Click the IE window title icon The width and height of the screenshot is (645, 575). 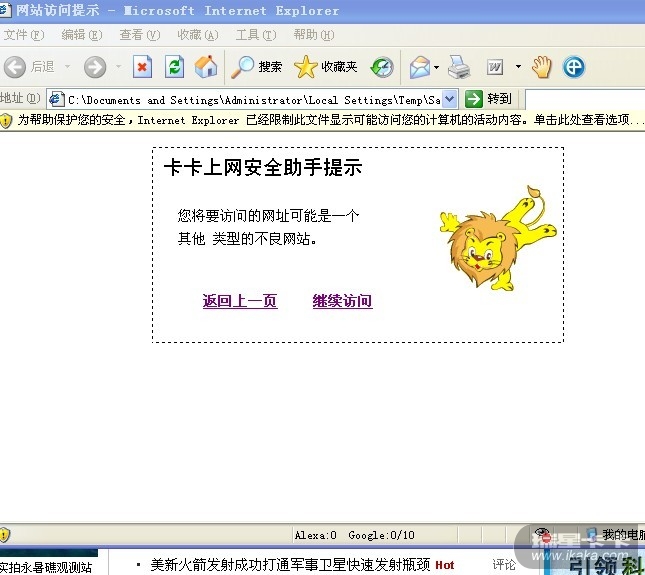[x=5, y=9]
